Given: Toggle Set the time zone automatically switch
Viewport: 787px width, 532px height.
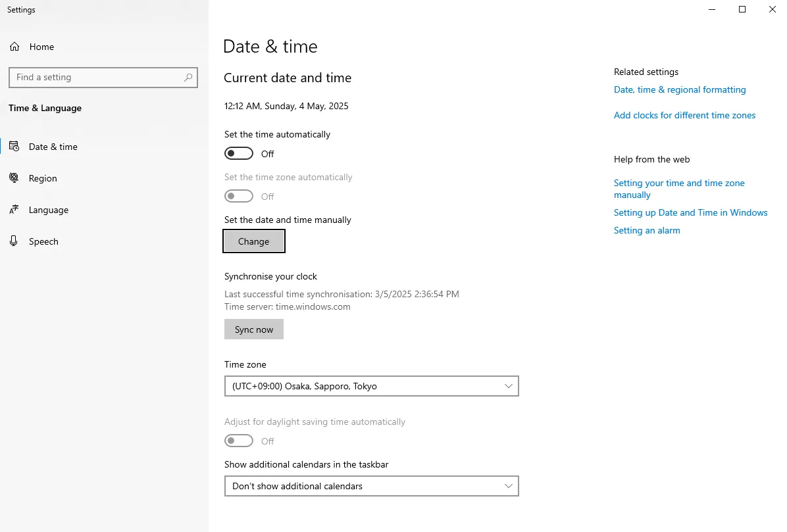Looking at the screenshot, I should (x=238, y=196).
